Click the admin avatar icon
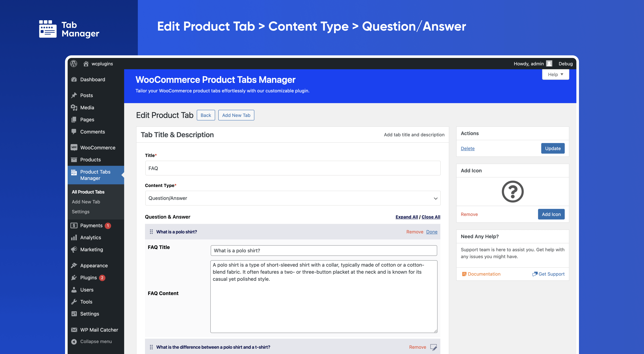Viewport: 644px width, 354px height. click(x=549, y=64)
